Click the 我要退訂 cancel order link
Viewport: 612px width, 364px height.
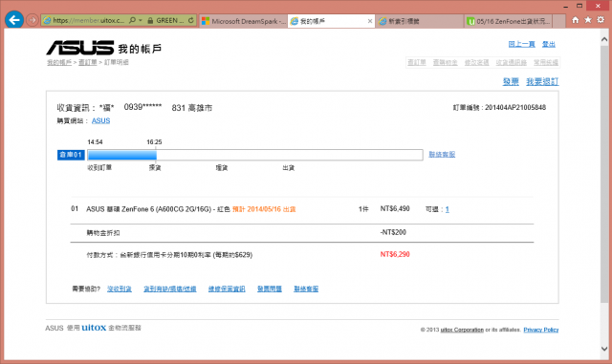pos(542,81)
